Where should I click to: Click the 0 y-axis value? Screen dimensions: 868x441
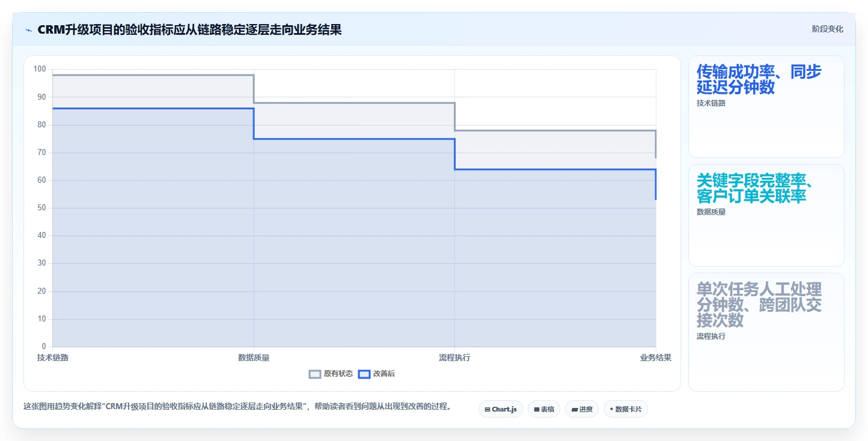44,347
